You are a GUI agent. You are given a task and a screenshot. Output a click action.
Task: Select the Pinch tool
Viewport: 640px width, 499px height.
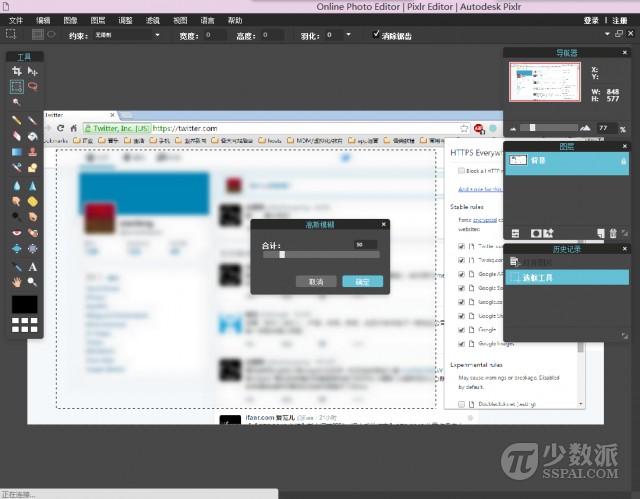pos(32,248)
